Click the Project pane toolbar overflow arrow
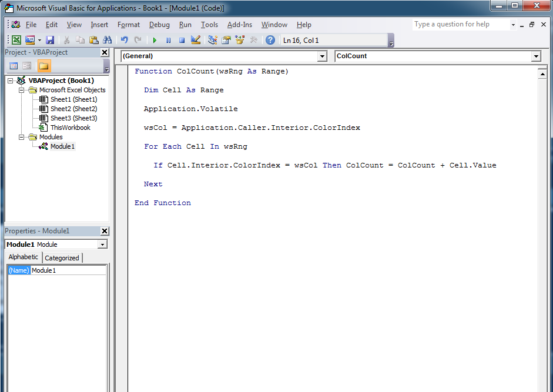553x392 pixels. 106,66
